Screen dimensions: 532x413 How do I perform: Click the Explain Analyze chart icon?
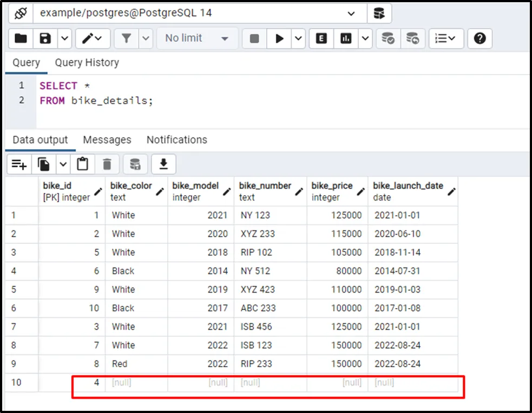coord(346,38)
